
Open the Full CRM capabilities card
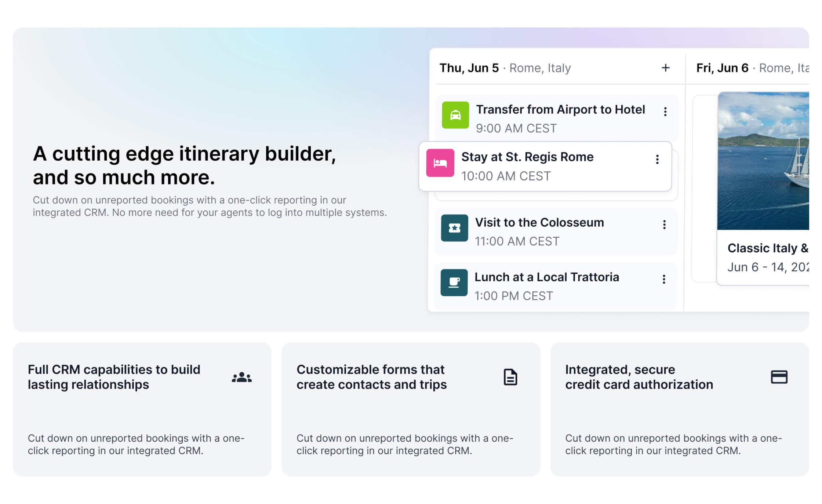tap(142, 409)
